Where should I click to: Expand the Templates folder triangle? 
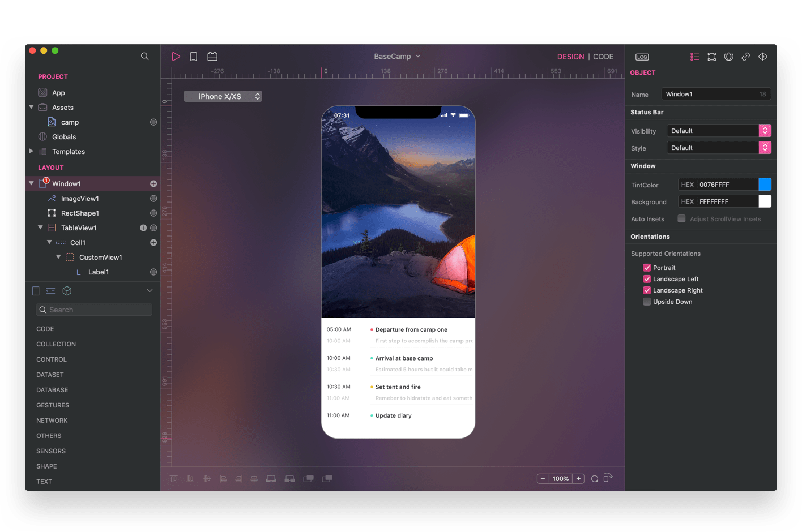[x=31, y=151]
